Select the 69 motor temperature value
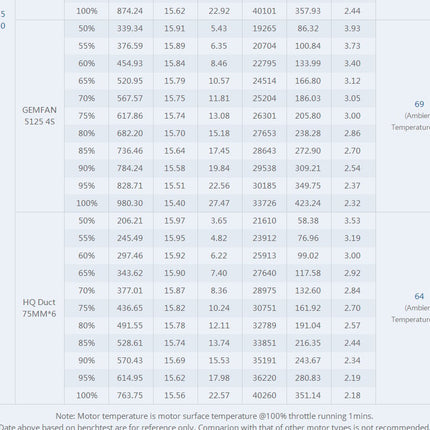The width and height of the screenshot is (430, 430). 419,104
